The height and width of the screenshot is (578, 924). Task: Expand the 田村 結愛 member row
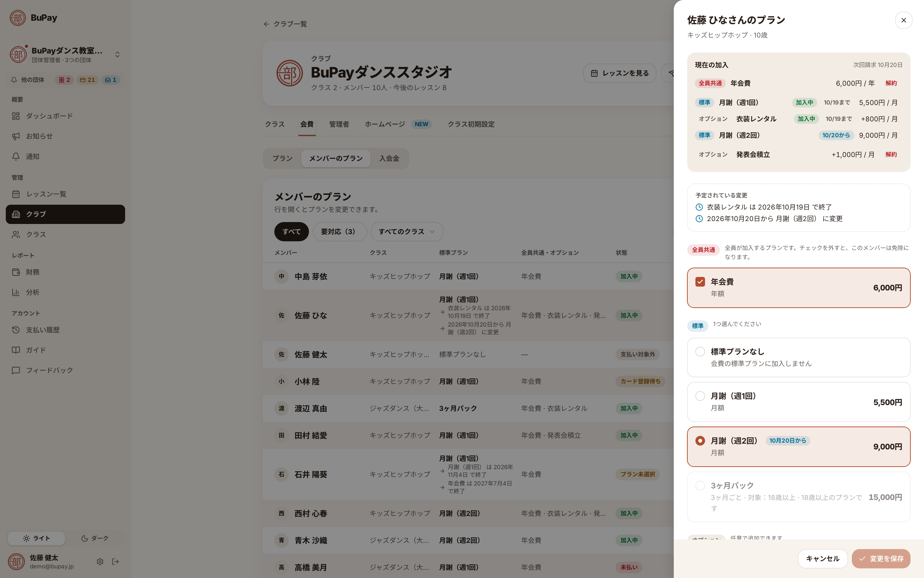pyautogui.click(x=468, y=435)
